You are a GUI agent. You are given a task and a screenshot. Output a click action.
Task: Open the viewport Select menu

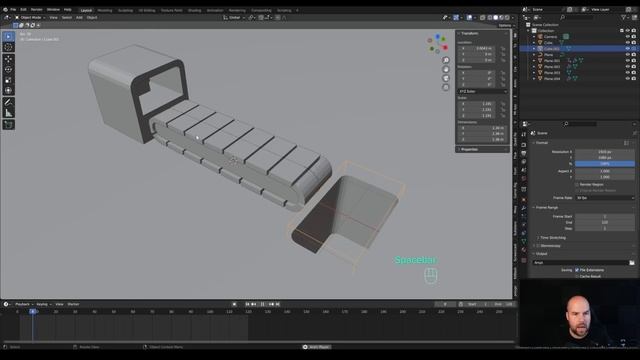pos(67,18)
